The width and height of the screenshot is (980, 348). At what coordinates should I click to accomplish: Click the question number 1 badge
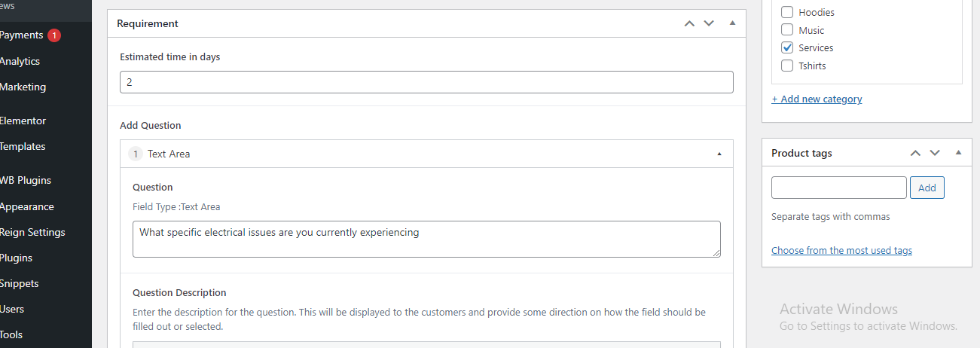click(x=136, y=154)
